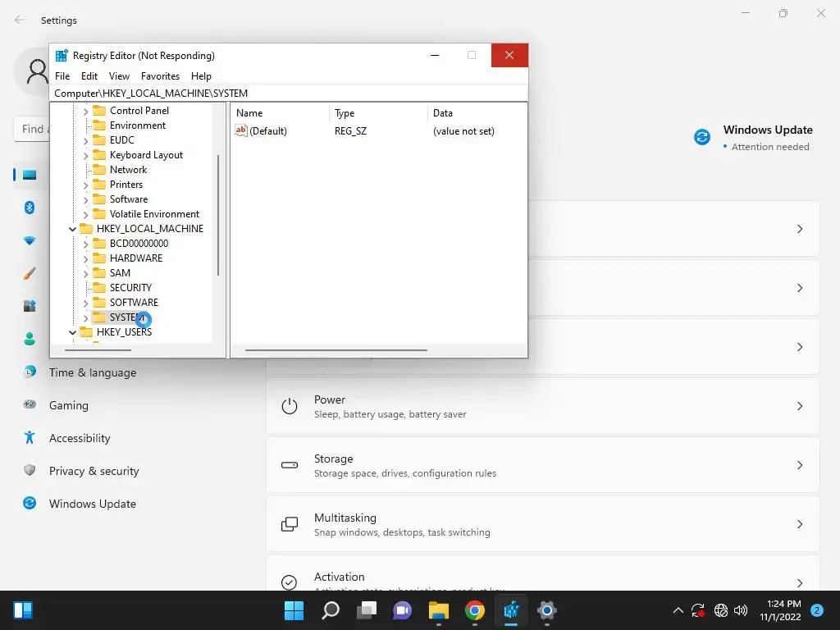The width and height of the screenshot is (840, 630).
Task: Open Personalization paintbrush icon
Action: point(30,273)
